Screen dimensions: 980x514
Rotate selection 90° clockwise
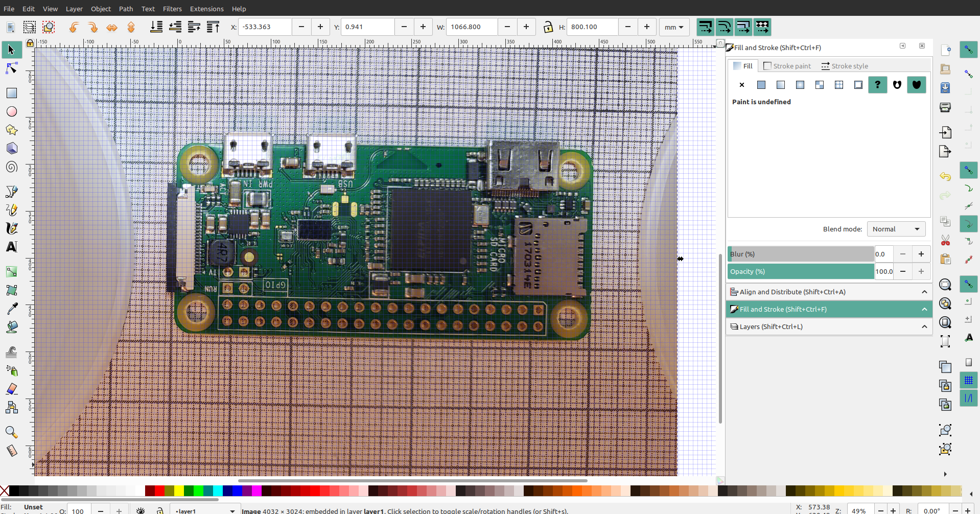[x=92, y=27]
